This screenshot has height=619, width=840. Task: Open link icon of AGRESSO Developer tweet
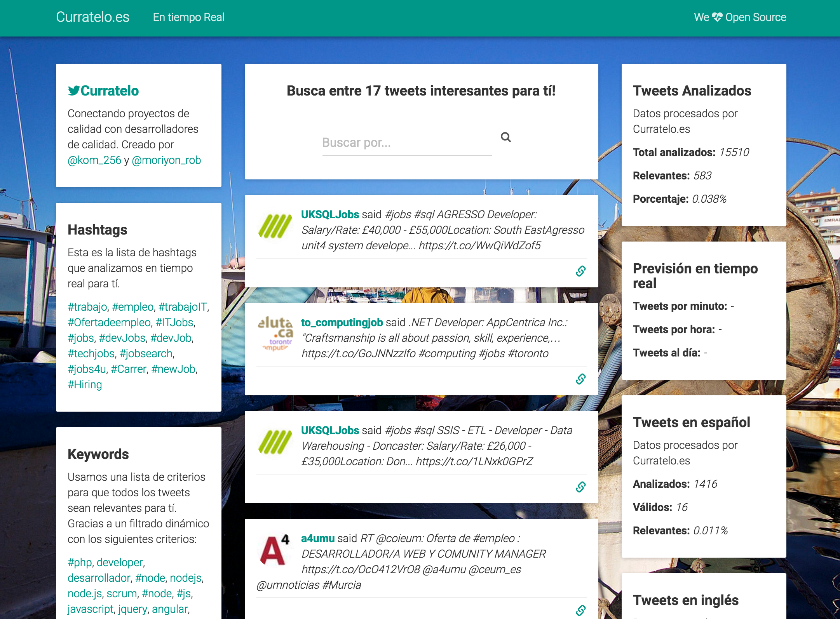[x=580, y=271]
